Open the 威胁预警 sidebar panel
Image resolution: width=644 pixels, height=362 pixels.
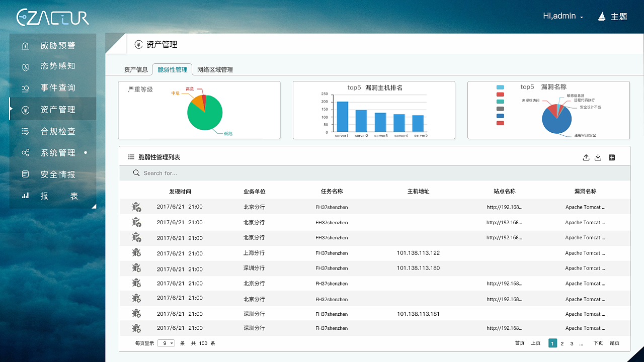point(52,45)
